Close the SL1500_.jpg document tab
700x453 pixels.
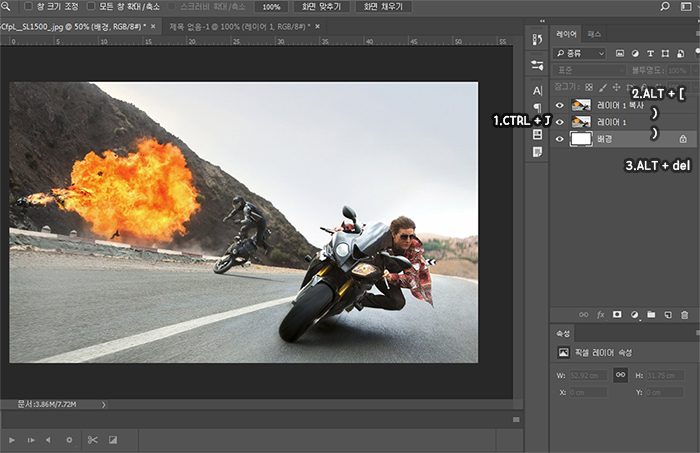coord(153,27)
